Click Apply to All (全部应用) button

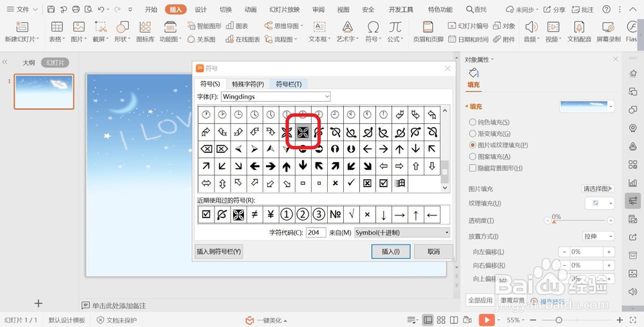(x=480, y=301)
